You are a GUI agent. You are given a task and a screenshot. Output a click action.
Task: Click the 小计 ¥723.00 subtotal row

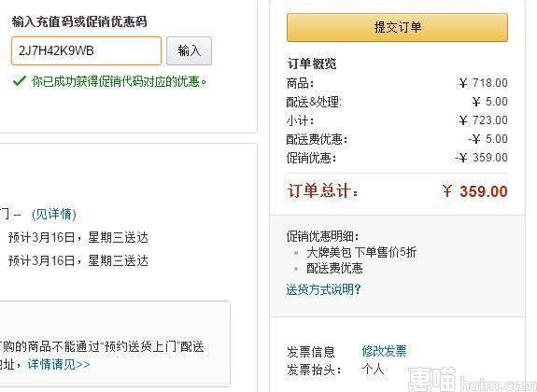[397, 120]
